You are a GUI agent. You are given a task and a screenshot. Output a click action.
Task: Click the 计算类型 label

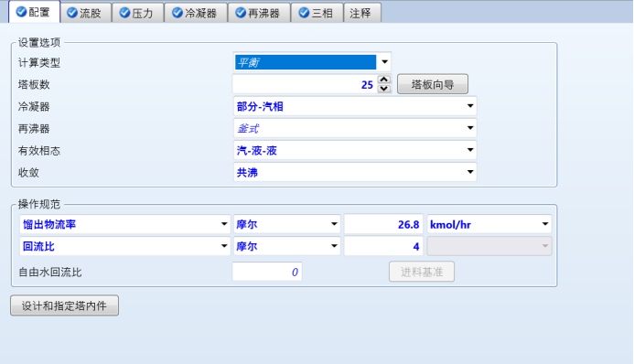pyautogui.click(x=38, y=62)
